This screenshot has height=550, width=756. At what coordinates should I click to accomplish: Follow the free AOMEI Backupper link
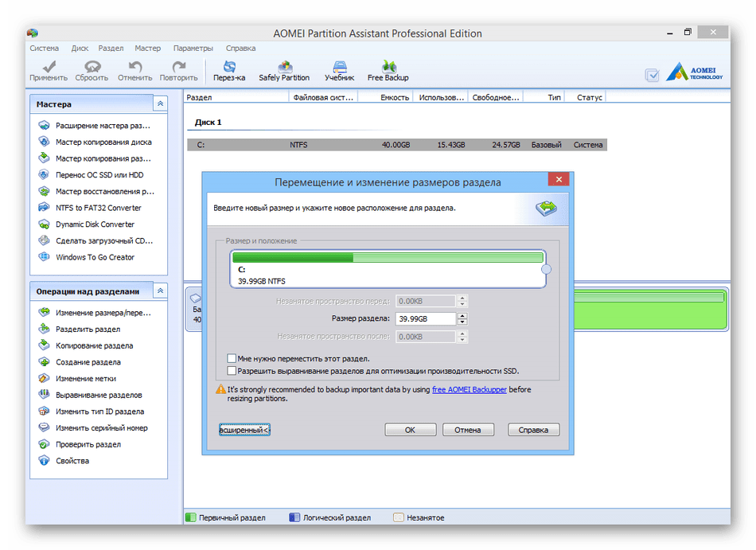(x=470, y=389)
